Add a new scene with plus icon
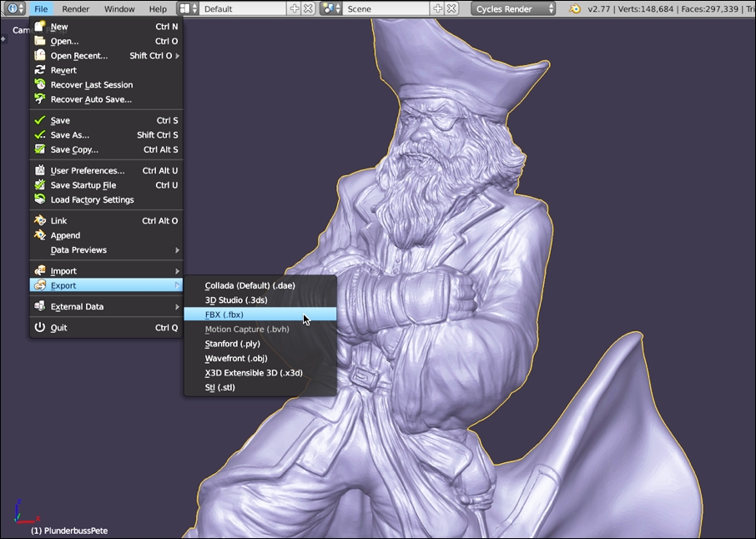This screenshot has width=756, height=539. [x=437, y=8]
